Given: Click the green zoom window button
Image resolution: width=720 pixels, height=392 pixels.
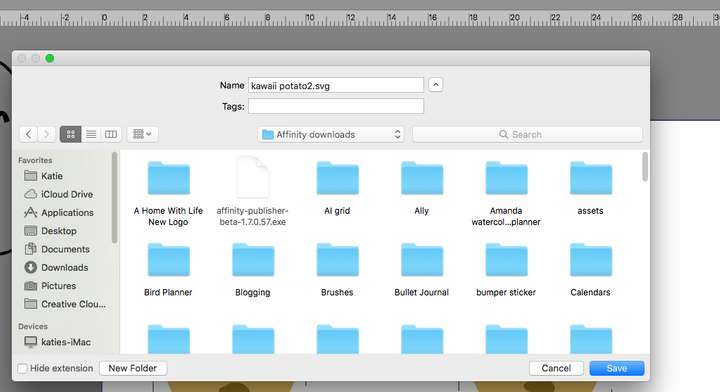Looking at the screenshot, I should click(x=50, y=58).
